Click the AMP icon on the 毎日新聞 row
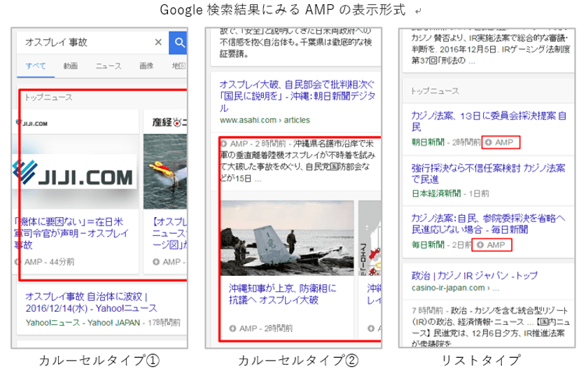Image resolution: width=588 pixels, height=374 pixels. pyautogui.click(x=480, y=245)
